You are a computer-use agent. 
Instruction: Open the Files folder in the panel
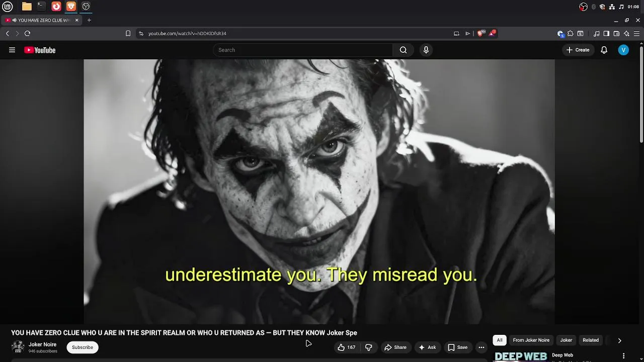27,7
